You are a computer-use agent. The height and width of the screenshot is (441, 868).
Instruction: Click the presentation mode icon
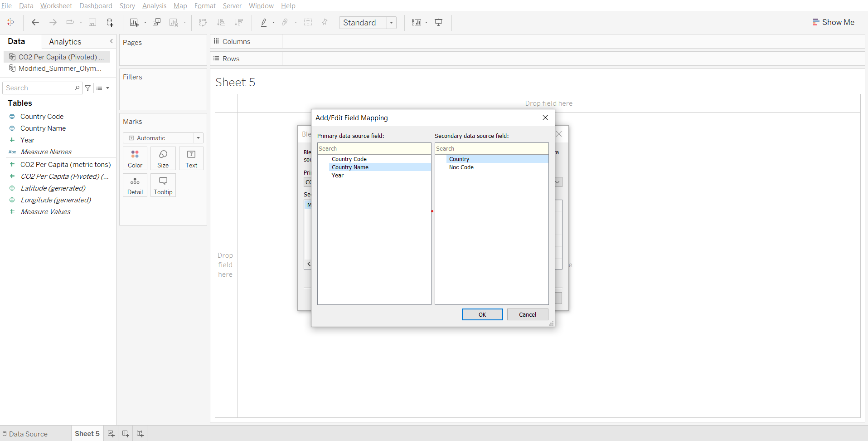click(438, 22)
